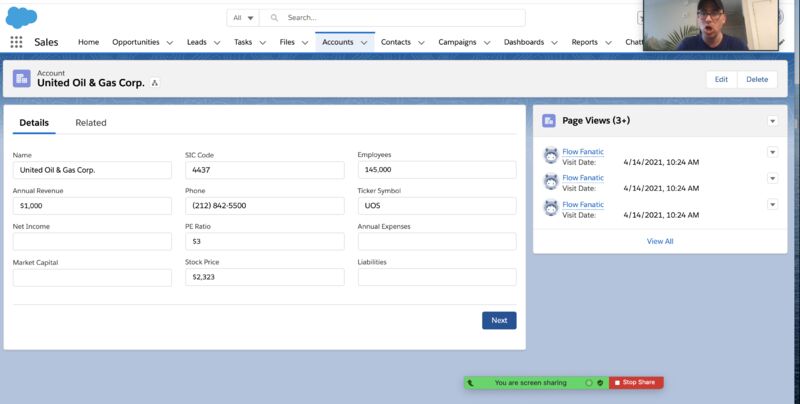This screenshot has width=800, height=404.
Task: Open the second Flow Fanatic link
Action: [x=583, y=178]
